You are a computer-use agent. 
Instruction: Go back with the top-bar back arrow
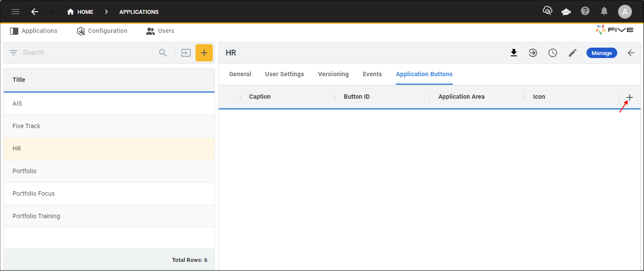(35, 12)
